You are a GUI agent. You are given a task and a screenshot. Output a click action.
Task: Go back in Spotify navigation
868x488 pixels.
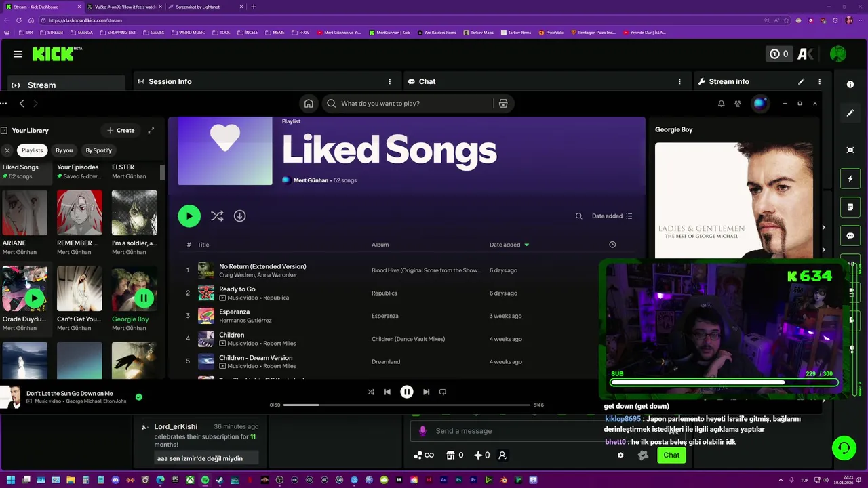coord(22,104)
